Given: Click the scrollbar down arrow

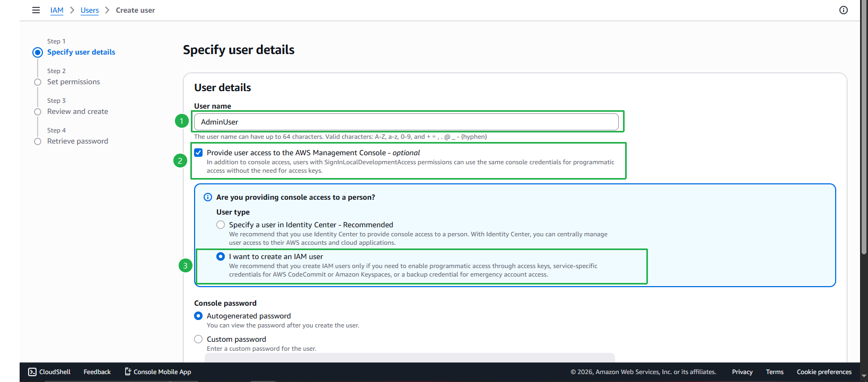Looking at the screenshot, I should click(864, 377).
